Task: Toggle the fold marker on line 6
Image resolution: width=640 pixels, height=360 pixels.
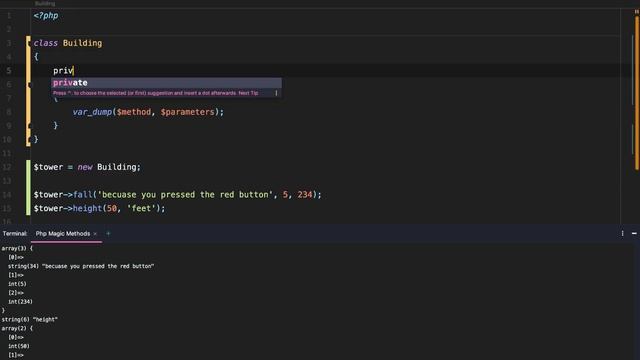Action: (29, 84)
